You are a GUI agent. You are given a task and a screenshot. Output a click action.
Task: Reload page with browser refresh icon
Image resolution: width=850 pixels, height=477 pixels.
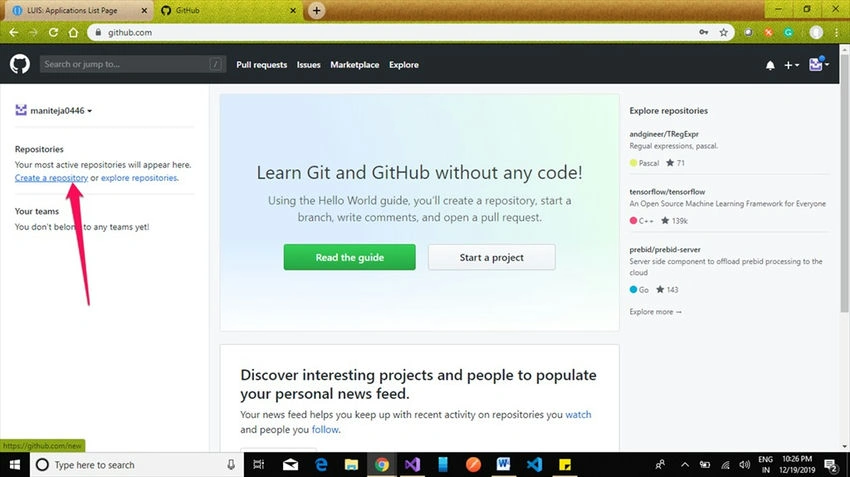pos(53,33)
